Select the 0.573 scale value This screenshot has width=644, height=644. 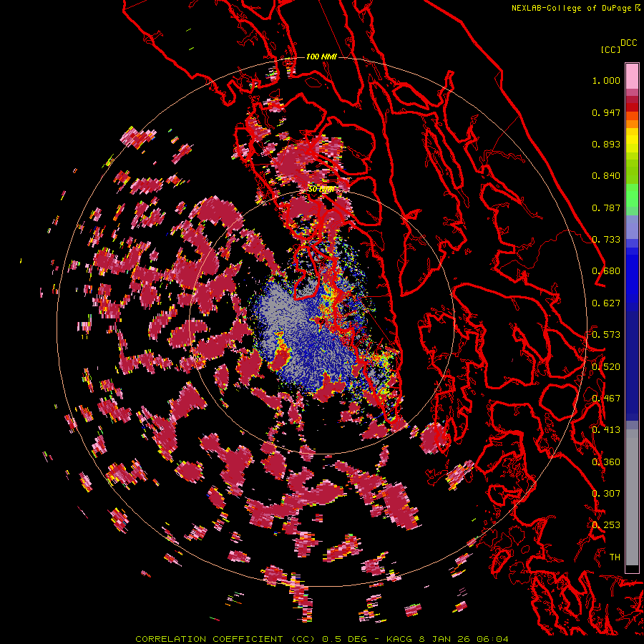[x=606, y=335]
